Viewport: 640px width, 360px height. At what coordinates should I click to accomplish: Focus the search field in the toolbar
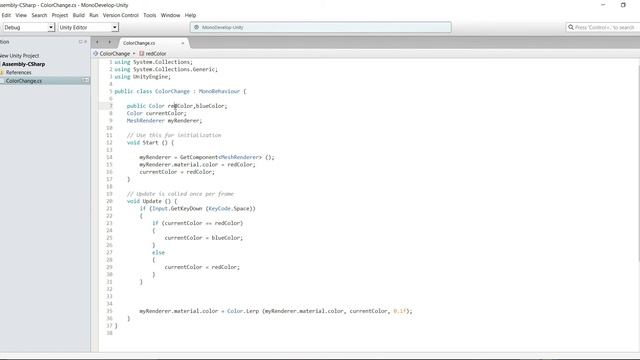(x=602, y=27)
